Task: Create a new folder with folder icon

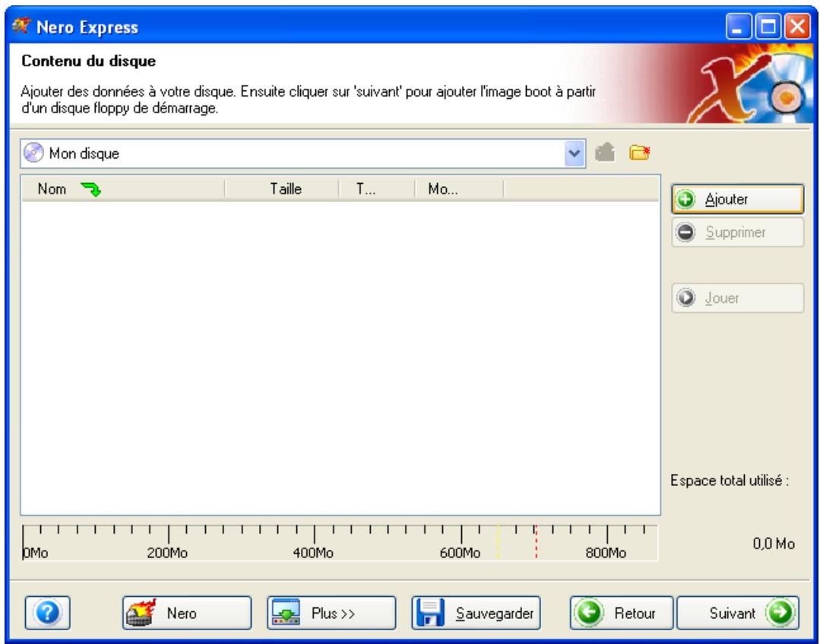Action: point(639,153)
